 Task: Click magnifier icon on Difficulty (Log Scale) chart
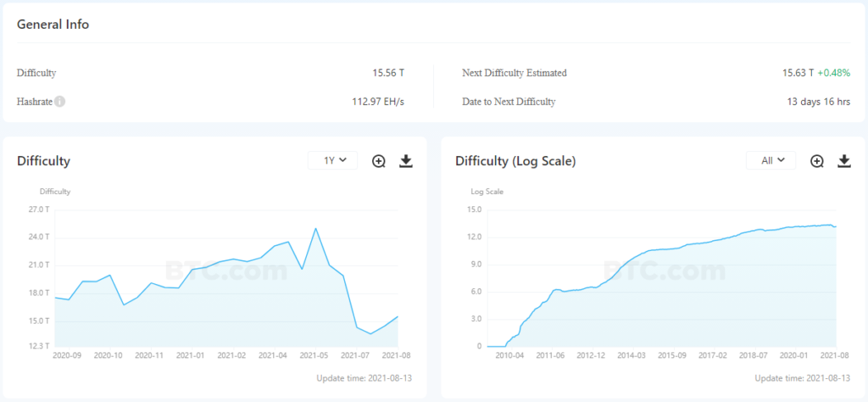tap(817, 161)
